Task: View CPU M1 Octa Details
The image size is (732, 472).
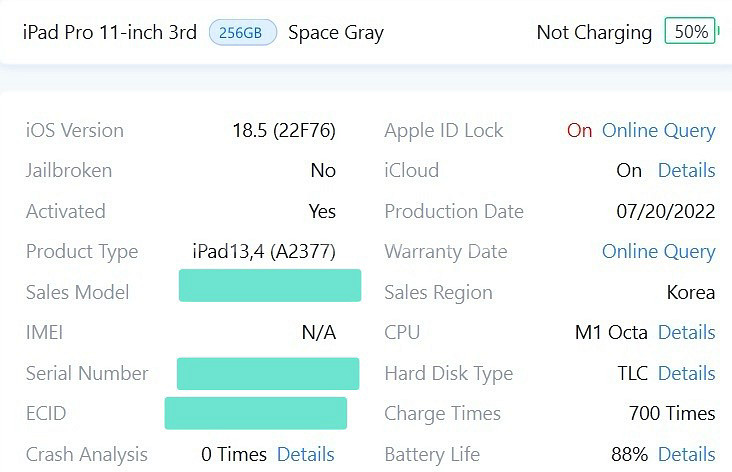Action: pos(686,332)
